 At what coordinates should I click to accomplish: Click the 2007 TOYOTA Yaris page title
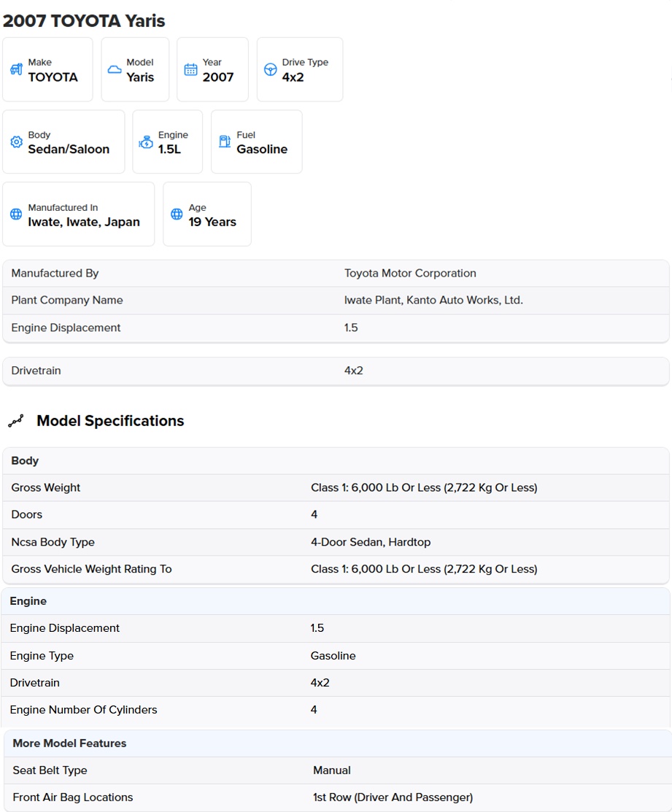[84, 20]
